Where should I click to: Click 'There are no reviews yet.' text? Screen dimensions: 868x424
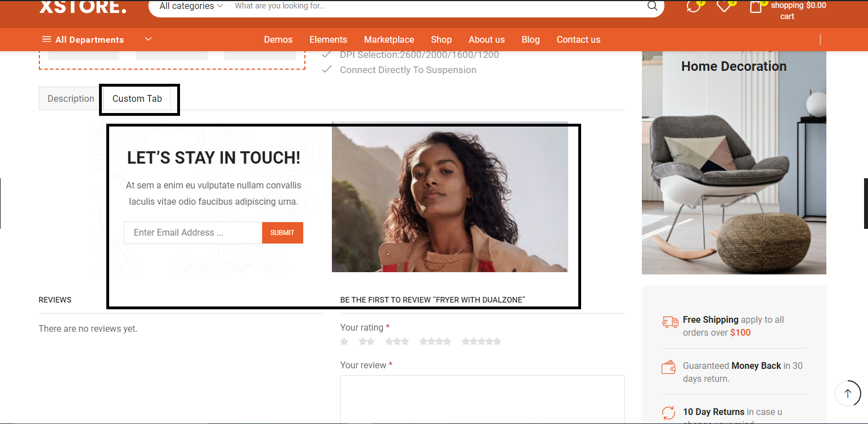[88, 328]
